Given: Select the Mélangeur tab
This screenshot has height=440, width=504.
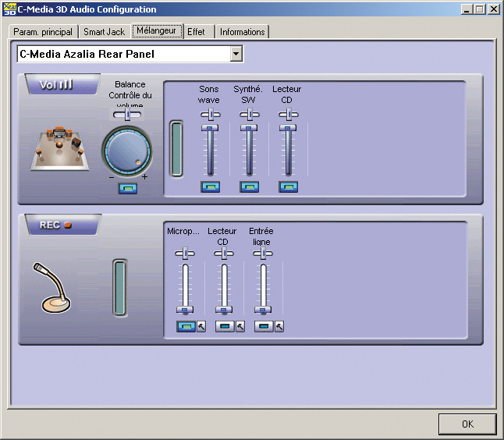Looking at the screenshot, I should 157,31.
